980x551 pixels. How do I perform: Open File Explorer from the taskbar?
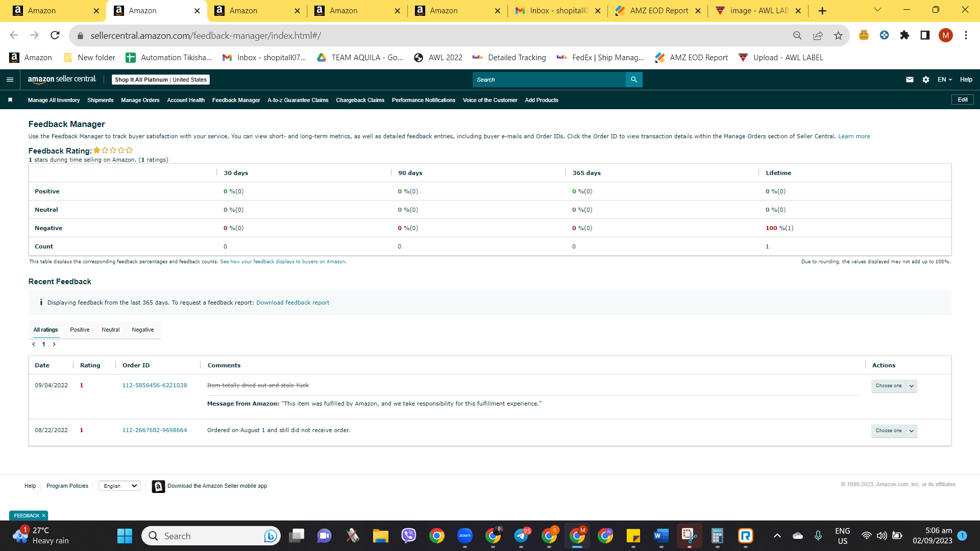click(x=380, y=536)
